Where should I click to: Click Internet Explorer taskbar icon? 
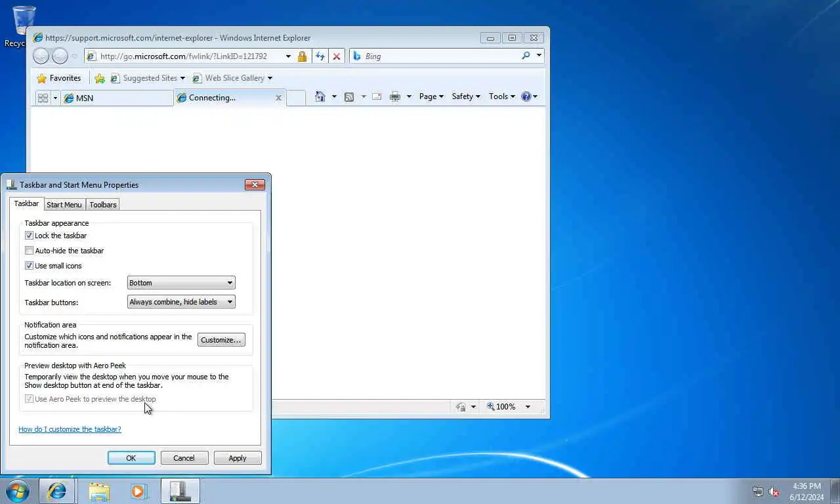point(57,492)
